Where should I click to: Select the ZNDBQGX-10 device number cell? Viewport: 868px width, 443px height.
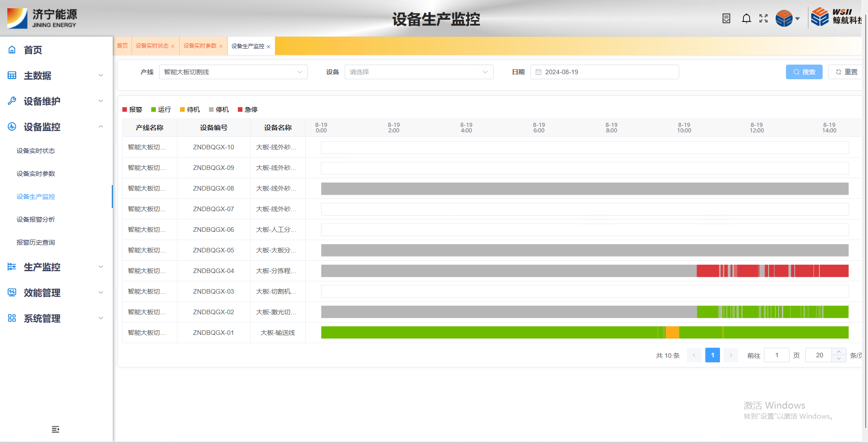pos(214,147)
